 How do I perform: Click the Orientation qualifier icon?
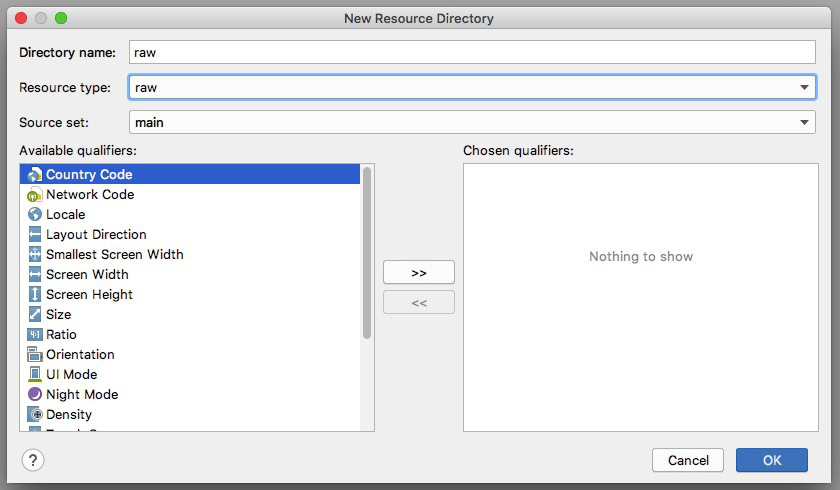34,355
